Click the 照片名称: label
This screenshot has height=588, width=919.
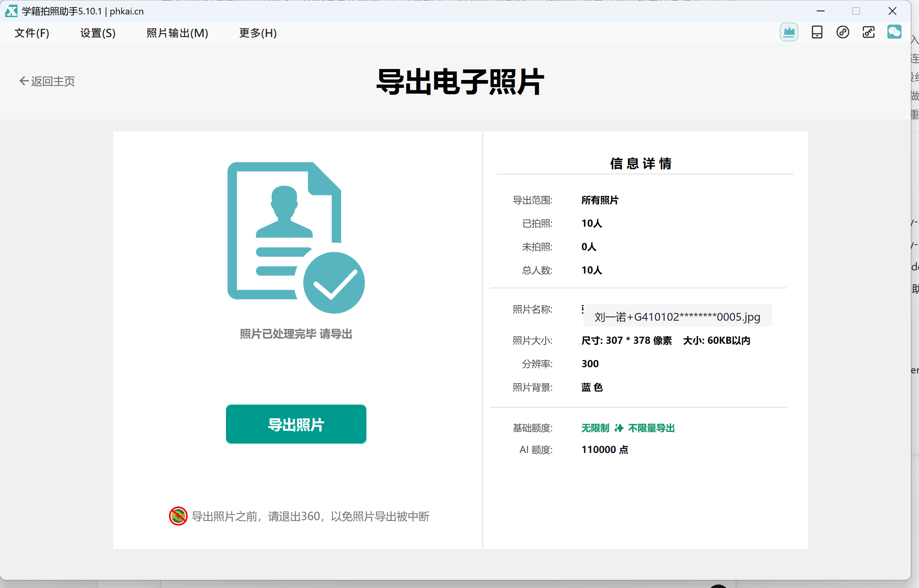coord(532,309)
